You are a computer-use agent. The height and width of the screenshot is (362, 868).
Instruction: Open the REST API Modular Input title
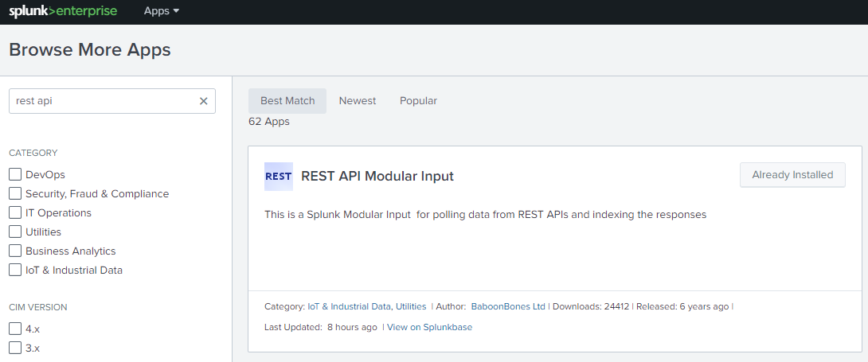click(377, 177)
